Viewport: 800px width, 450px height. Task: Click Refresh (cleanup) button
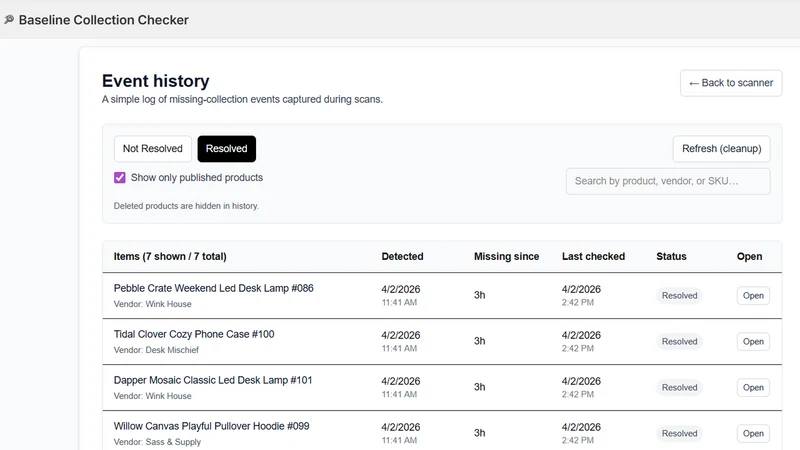[x=721, y=148]
